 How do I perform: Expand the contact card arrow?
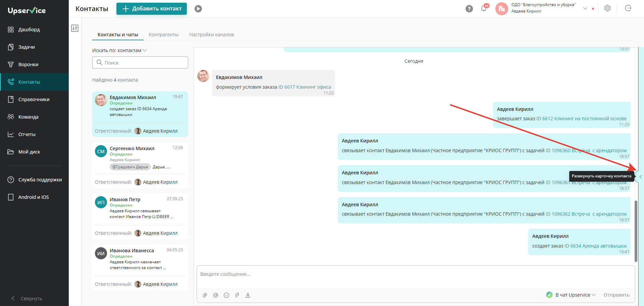[x=640, y=176]
